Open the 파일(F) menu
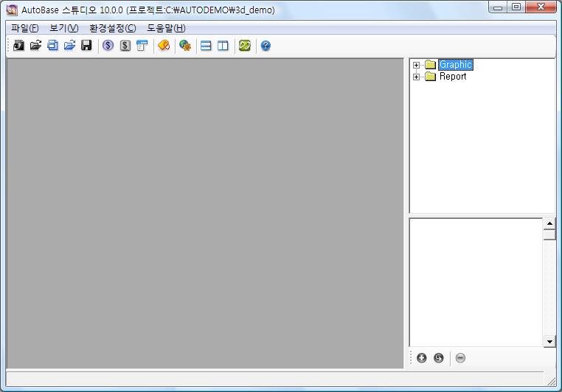This screenshot has height=392, width=562. point(25,28)
